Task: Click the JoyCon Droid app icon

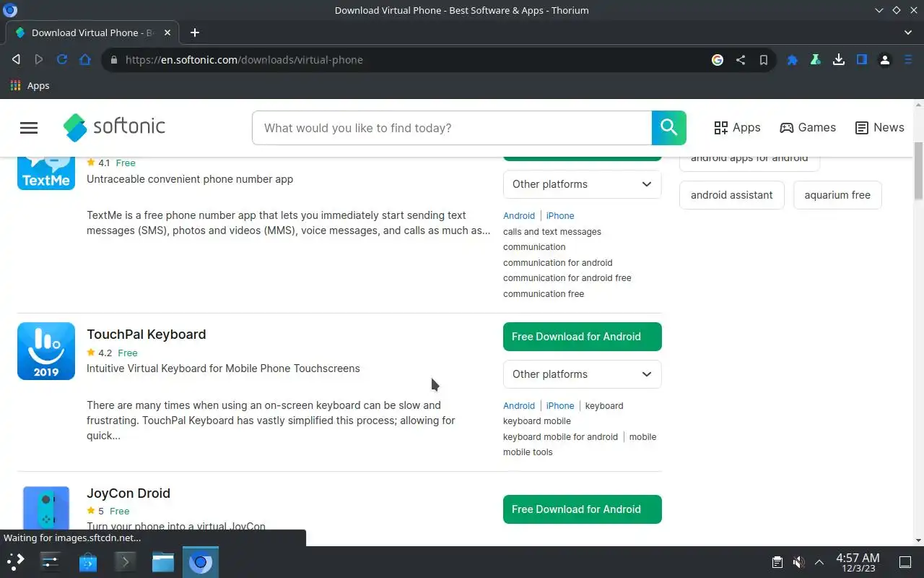Action: click(x=46, y=509)
